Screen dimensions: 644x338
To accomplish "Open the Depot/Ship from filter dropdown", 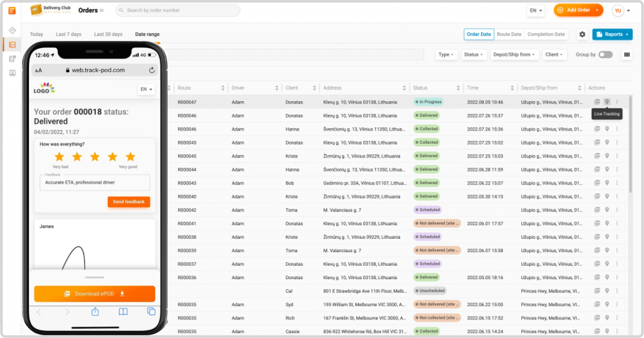I will click(x=514, y=55).
